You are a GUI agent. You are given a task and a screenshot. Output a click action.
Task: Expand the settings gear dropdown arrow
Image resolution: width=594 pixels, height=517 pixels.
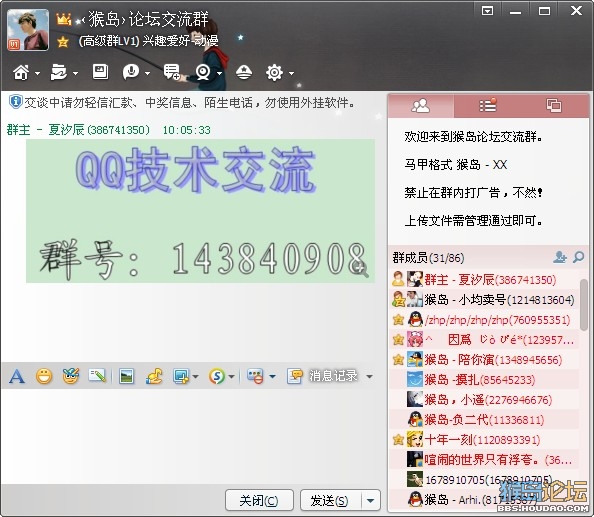(291, 73)
